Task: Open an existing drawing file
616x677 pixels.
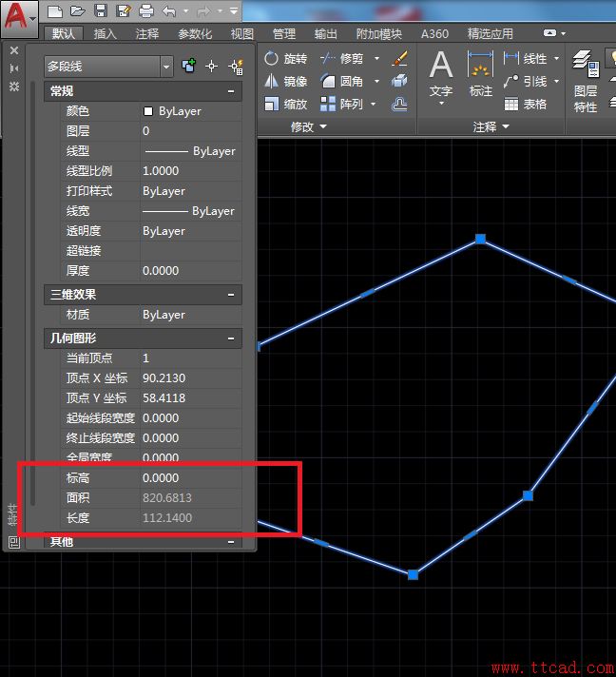Action: (x=77, y=11)
